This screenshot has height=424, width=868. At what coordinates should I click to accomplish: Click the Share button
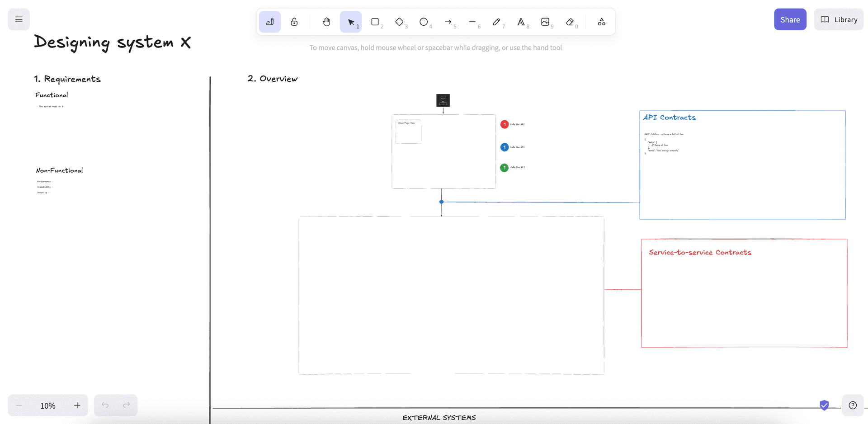[x=790, y=19]
